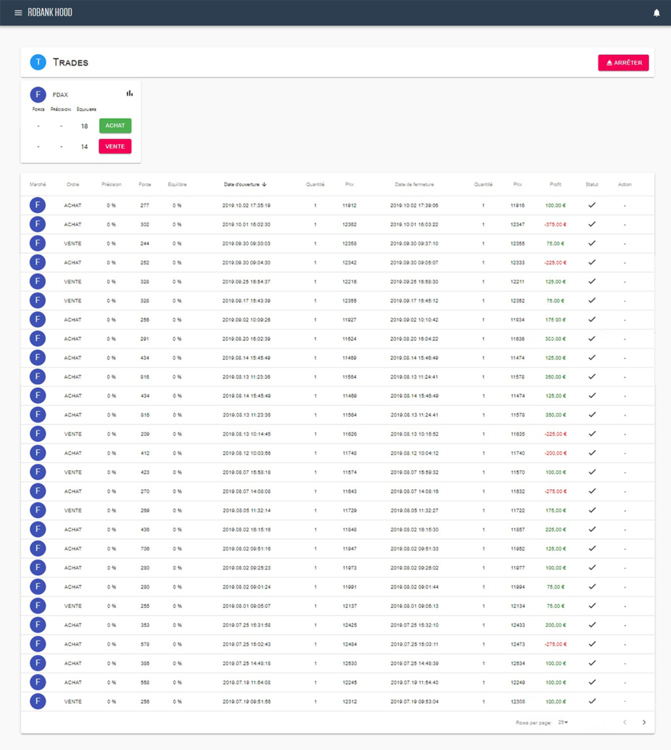Open the rows per page dropdown
671x750 pixels.
tap(563, 722)
